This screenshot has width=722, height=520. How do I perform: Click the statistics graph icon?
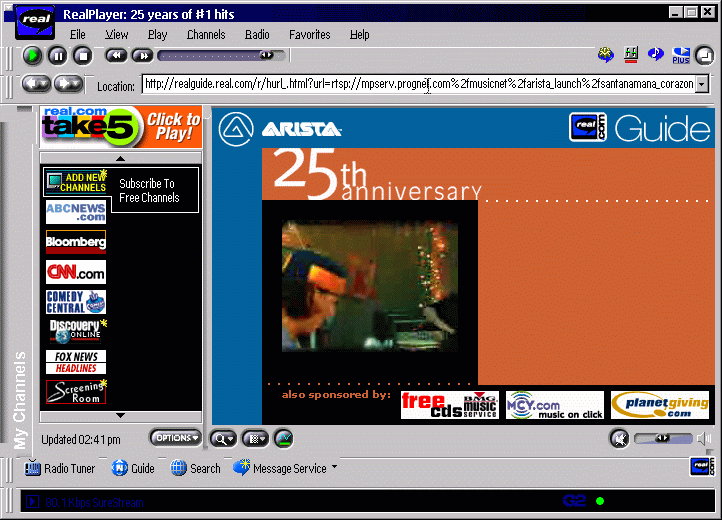284,438
